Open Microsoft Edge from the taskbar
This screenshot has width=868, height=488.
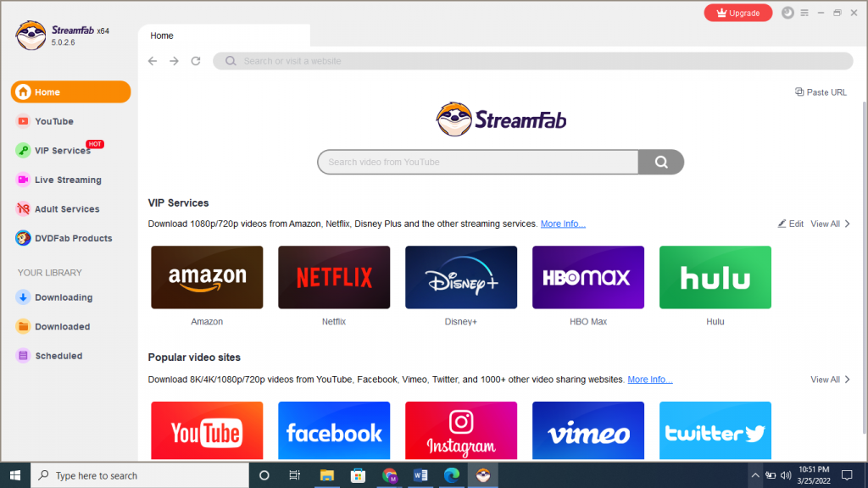(x=451, y=475)
